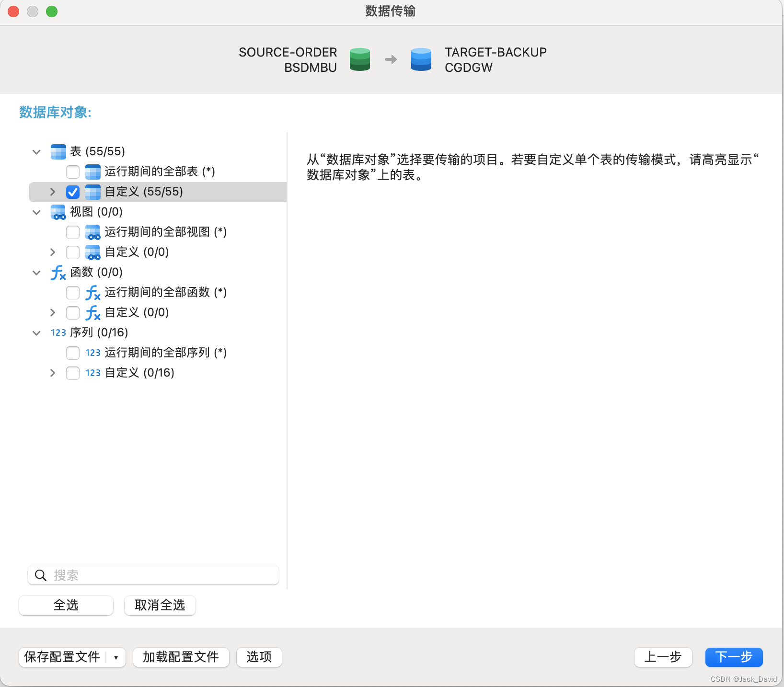The image size is (784, 687).
Task: Click the CGDGW target schema name
Action: [469, 68]
